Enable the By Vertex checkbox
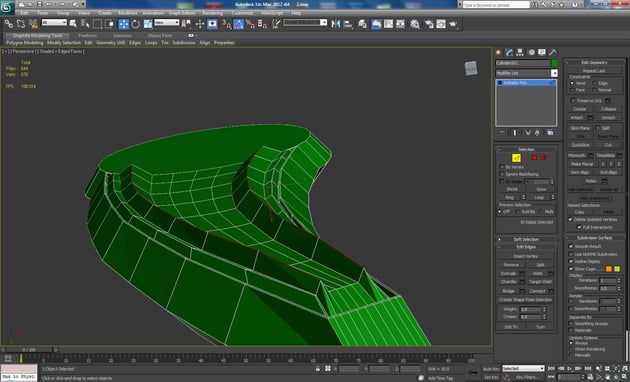Viewport: 630px width, 382px height. click(x=502, y=167)
